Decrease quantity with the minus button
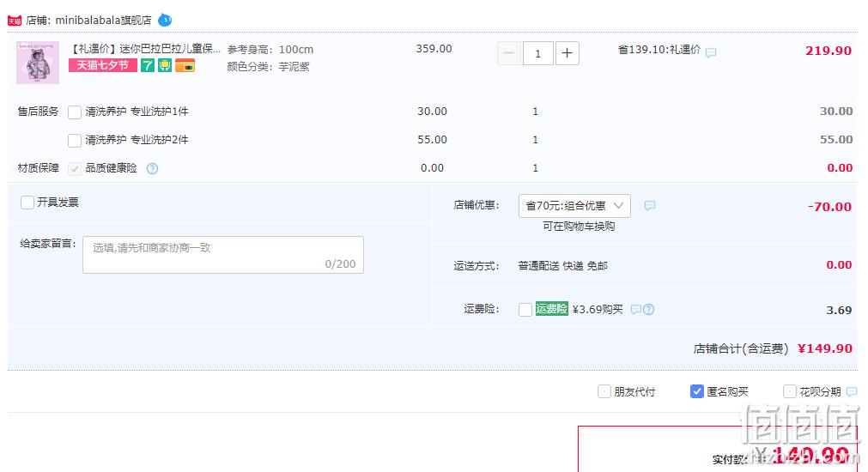 click(509, 53)
